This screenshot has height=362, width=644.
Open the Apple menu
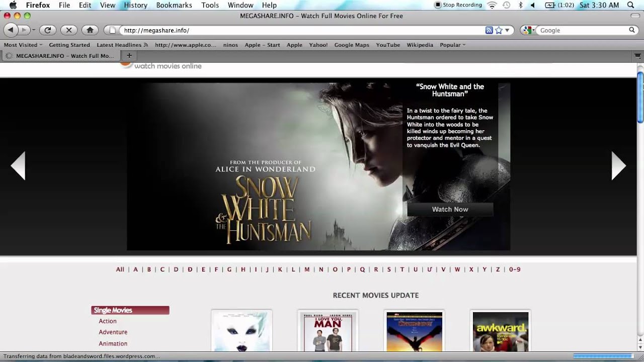coord(13,5)
